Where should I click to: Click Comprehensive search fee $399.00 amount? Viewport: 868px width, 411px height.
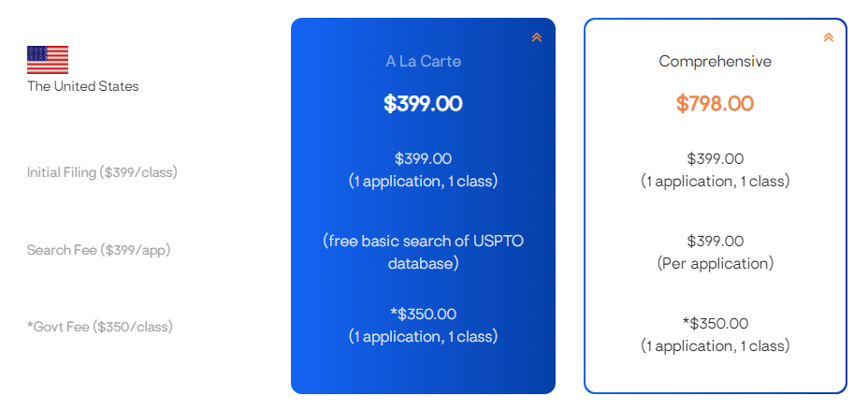tap(715, 242)
